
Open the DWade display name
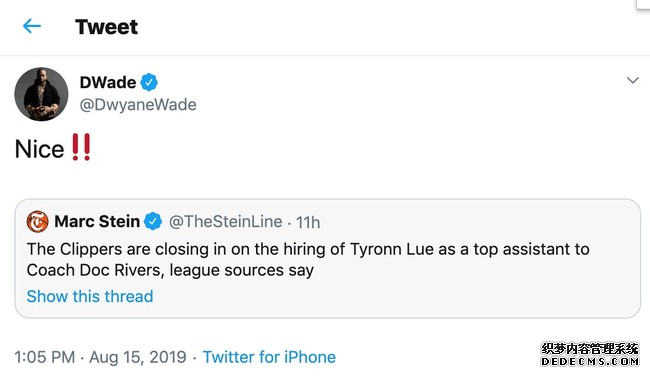pyautogui.click(x=108, y=82)
